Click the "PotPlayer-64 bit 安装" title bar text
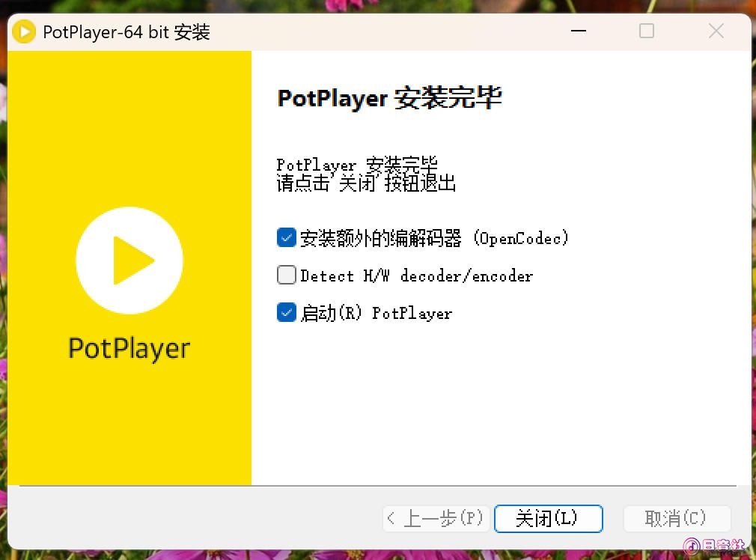Viewport: 756px width, 560px height. 126,32
